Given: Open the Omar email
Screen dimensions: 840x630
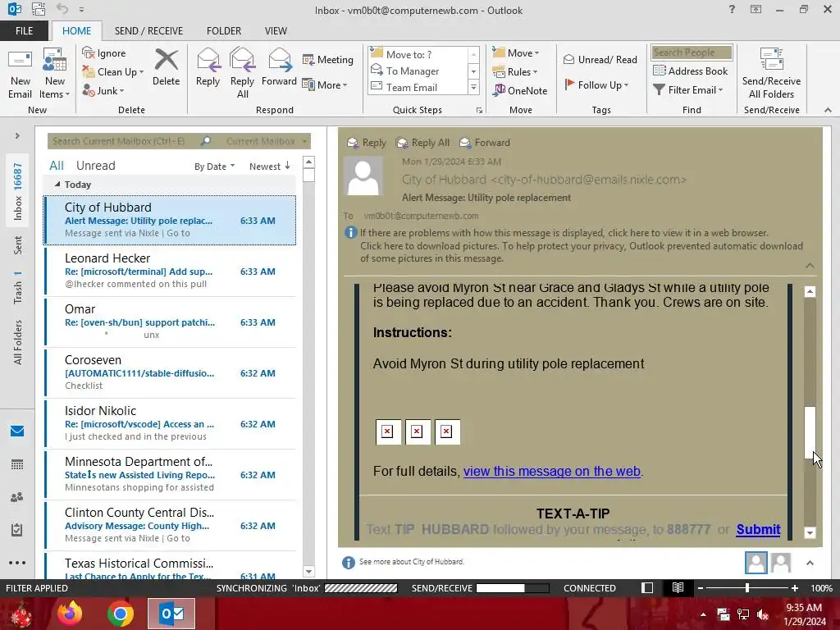Looking at the screenshot, I should 170,322.
